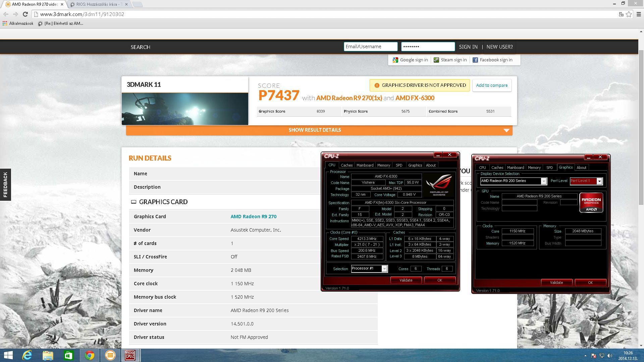Open Windows Start button
644x362 pixels.
click(x=8, y=355)
